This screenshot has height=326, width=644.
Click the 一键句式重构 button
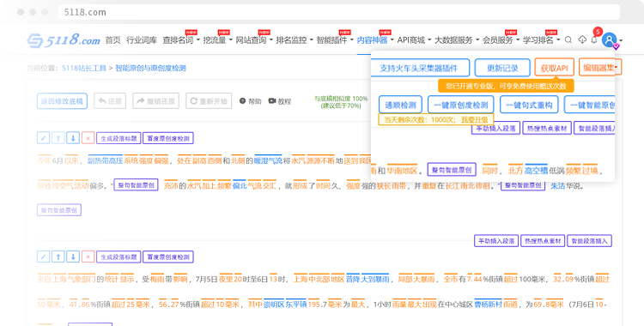529,105
